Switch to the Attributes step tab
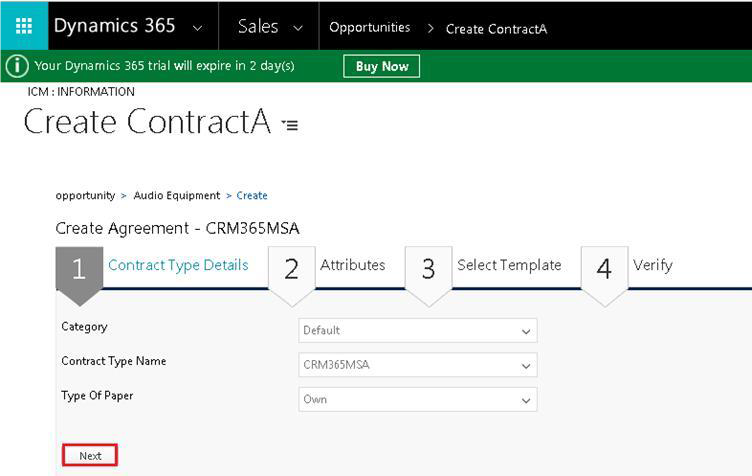The height and width of the screenshot is (476, 752). coord(352,265)
